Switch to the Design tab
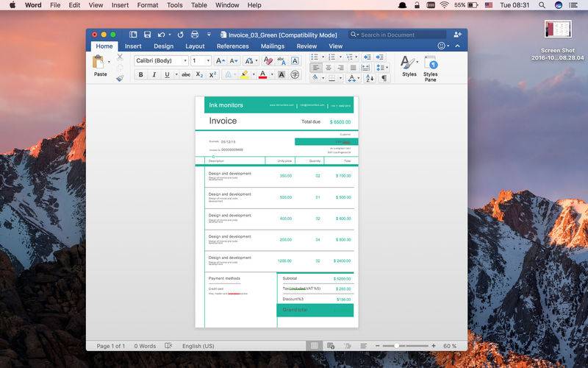The image size is (588, 368). click(163, 46)
